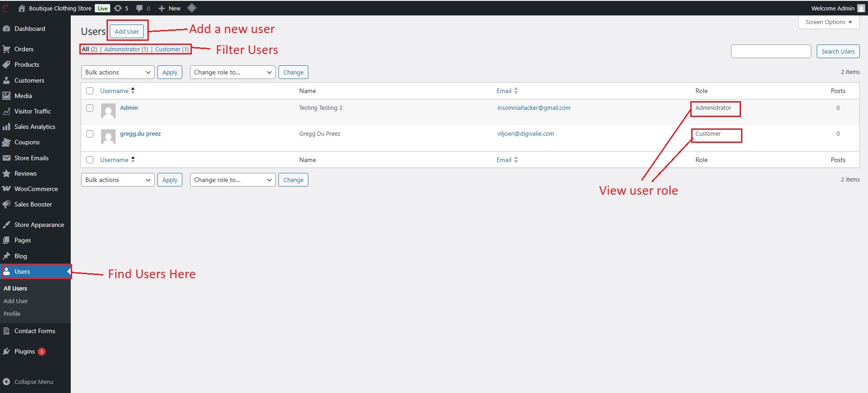Filter users by Customer role
The height and width of the screenshot is (393, 868).
[168, 49]
